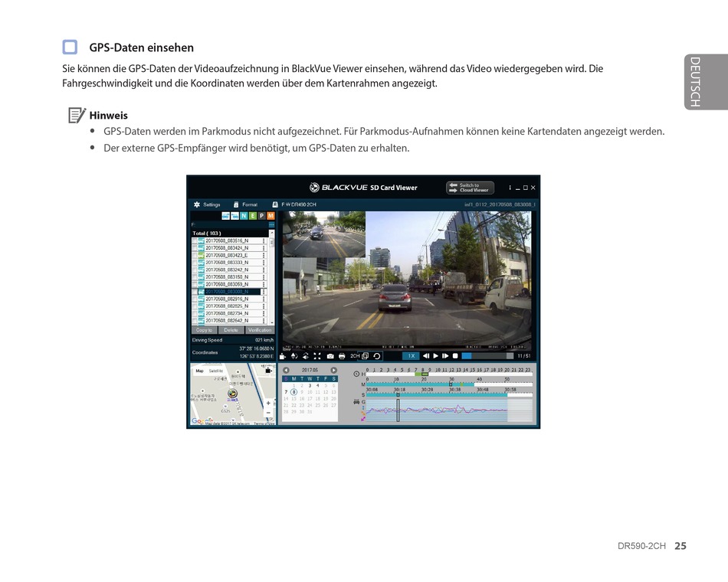Click the S second timeline marker

tap(398, 395)
